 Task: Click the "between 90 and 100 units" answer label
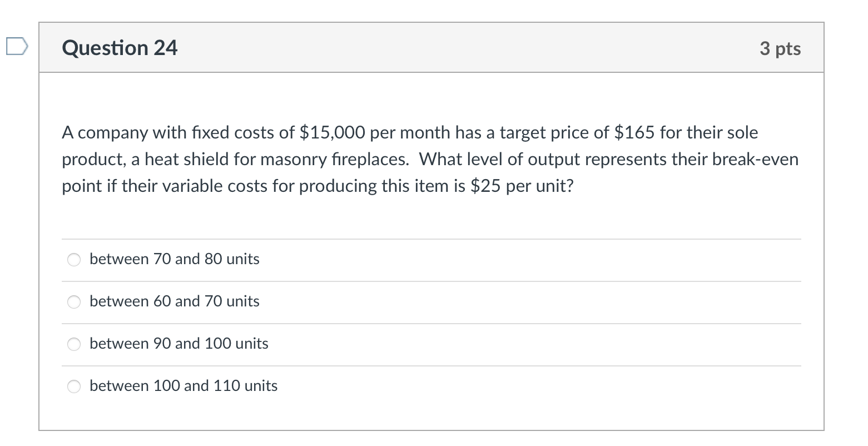178,344
